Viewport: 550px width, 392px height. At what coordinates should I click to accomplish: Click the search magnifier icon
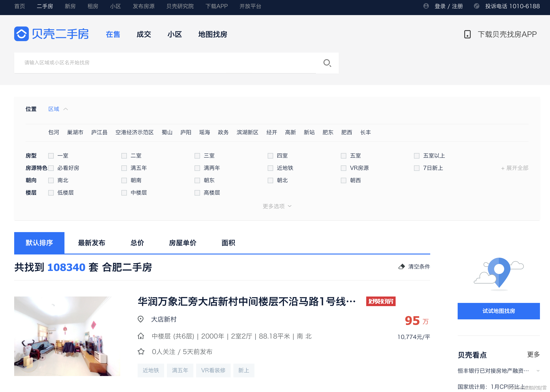pyautogui.click(x=327, y=63)
